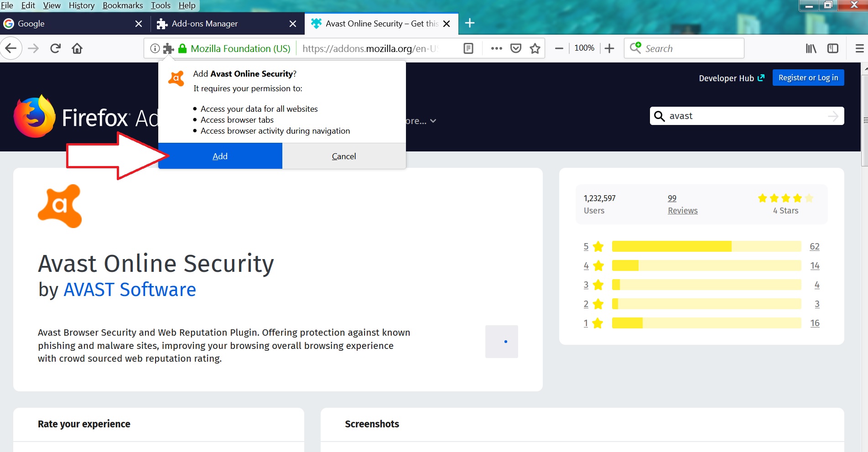This screenshot has width=868, height=452.
Task: Open the Firefox home page
Action: pos(77,48)
